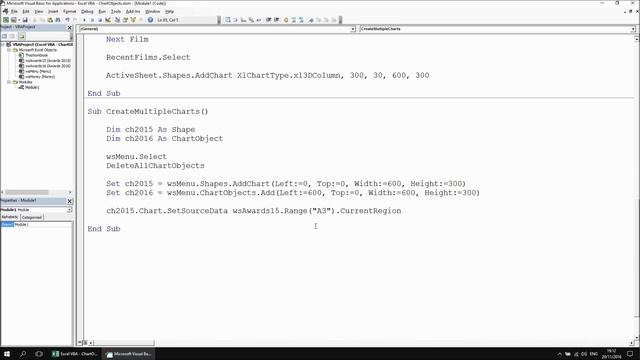Collapse the VBAProject root tree node
Image resolution: width=640 pixels, height=360 pixels.
[3, 44]
